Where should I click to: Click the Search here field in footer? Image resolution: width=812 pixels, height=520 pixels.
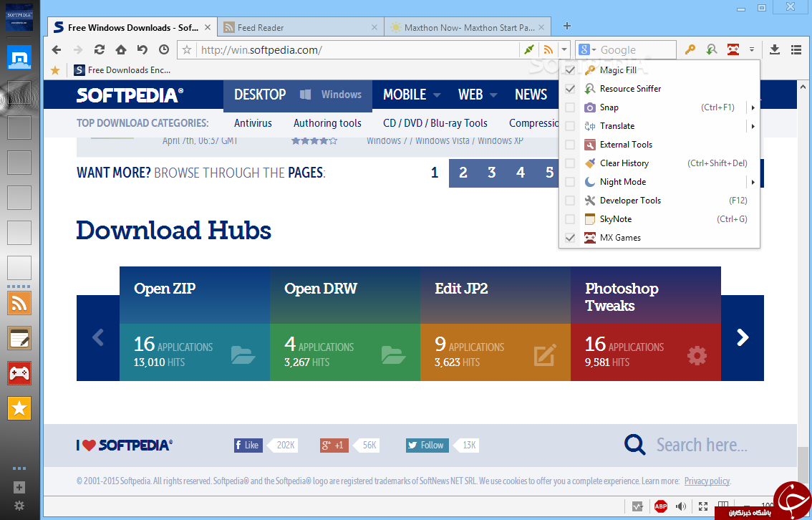pyautogui.click(x=702, y=444)
